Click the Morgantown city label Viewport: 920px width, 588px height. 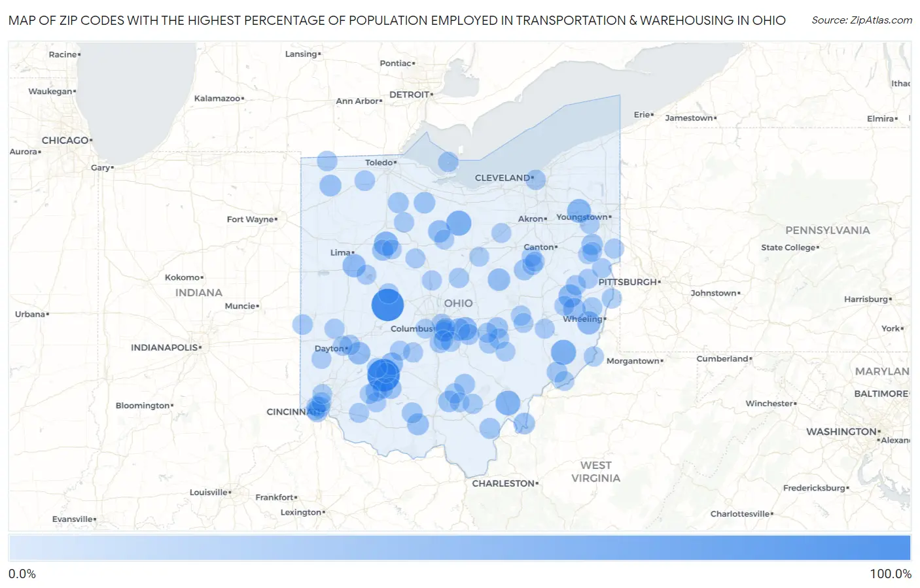[633, 361]
